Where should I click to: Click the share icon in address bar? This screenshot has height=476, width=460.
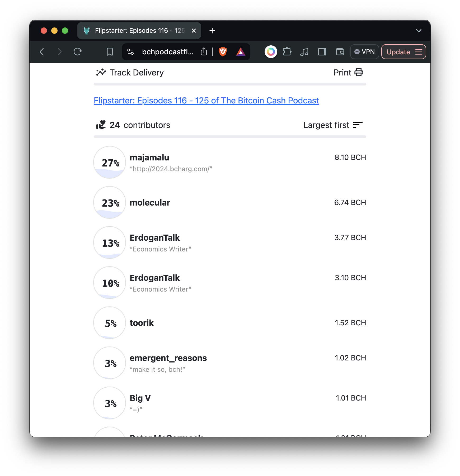(204, 52)
